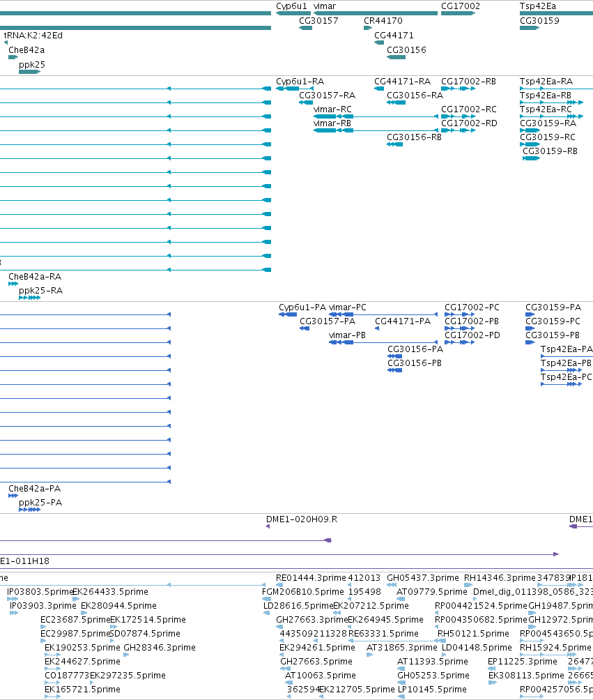Open the CG30159-RC transcript label
The height and width of the screenshot is (700, 593).
tap(548, 137)
